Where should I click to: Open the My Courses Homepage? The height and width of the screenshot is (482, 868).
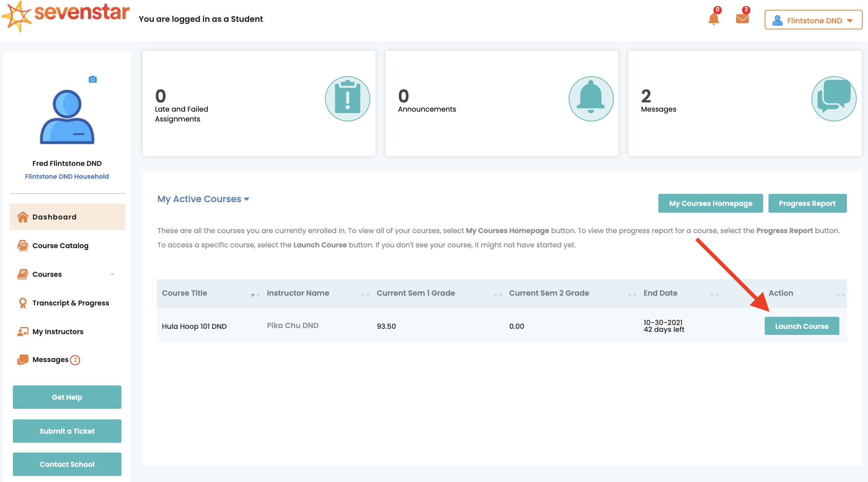(x=710, y=204)
